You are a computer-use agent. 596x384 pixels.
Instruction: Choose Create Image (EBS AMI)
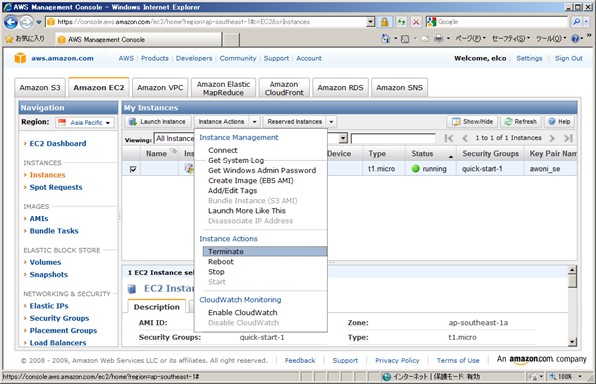click(x=250, y=181)
